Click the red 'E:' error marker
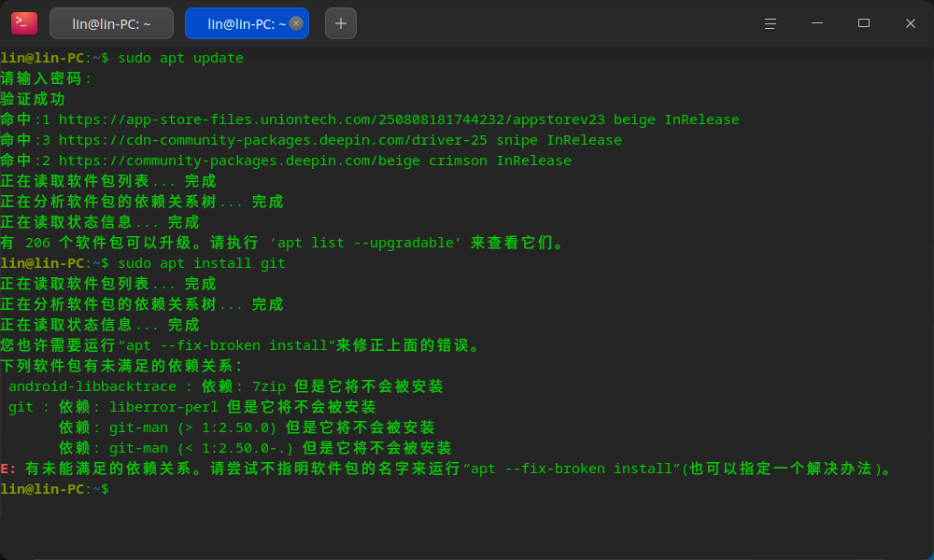The height and width of the screenshot is (560, 934). [8, 469]
